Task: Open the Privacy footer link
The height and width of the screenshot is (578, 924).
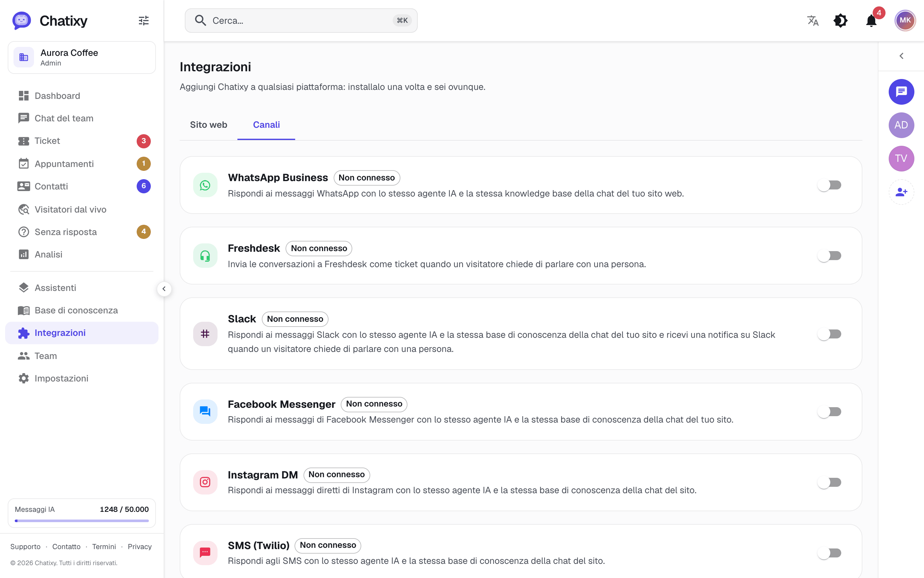Action: tap(139, 547)
